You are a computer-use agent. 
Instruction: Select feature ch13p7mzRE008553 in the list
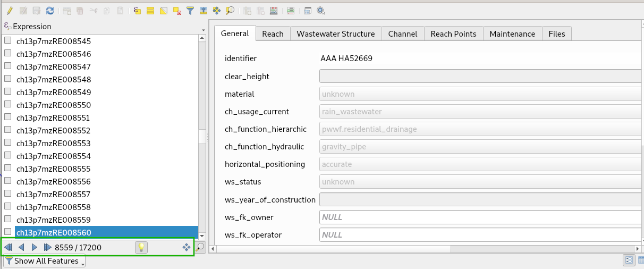click(53, 144)
